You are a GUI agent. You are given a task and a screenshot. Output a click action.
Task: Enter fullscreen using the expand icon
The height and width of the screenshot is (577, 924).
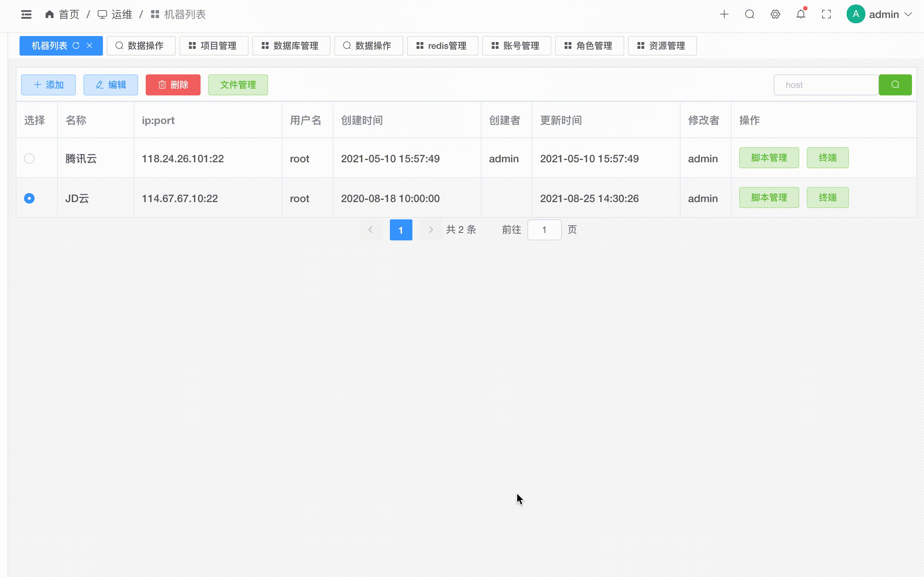tap(826, 14)
